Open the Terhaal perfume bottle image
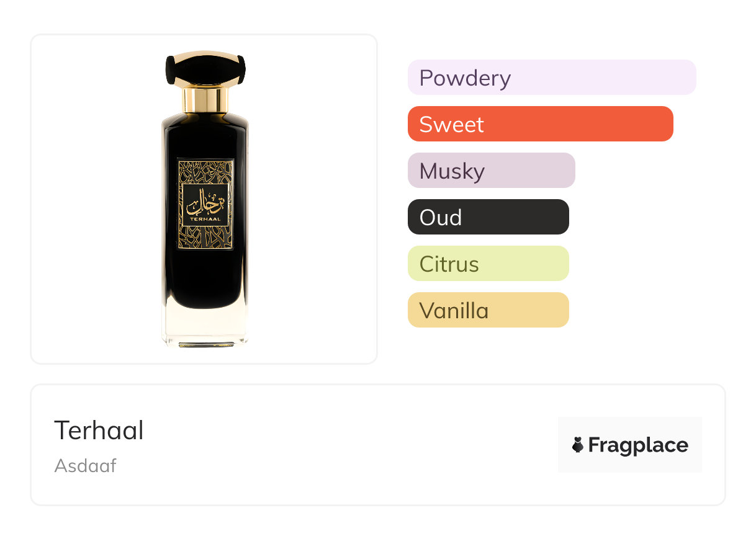This screenshot has width=756, height=536. 205,199
